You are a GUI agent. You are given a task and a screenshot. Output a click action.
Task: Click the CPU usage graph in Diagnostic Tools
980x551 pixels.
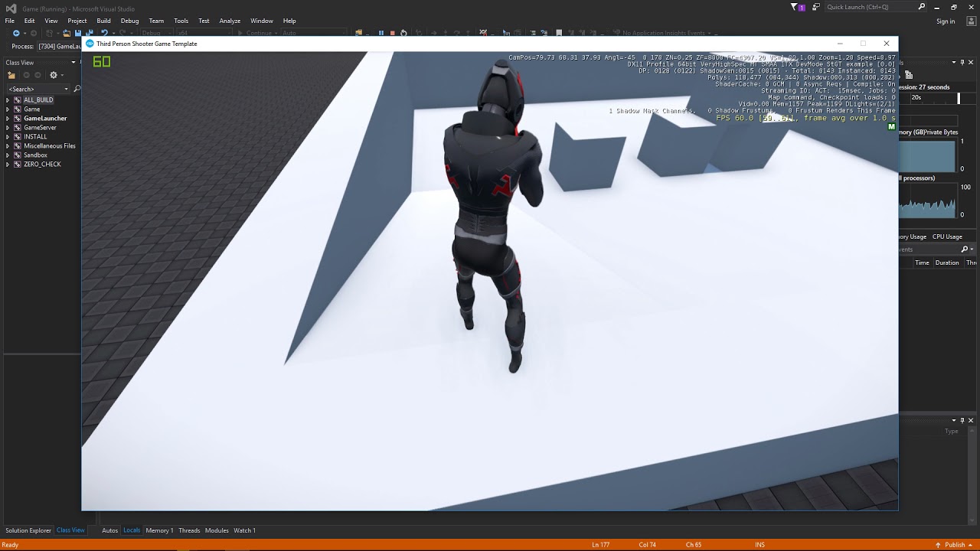coord(927,201)
